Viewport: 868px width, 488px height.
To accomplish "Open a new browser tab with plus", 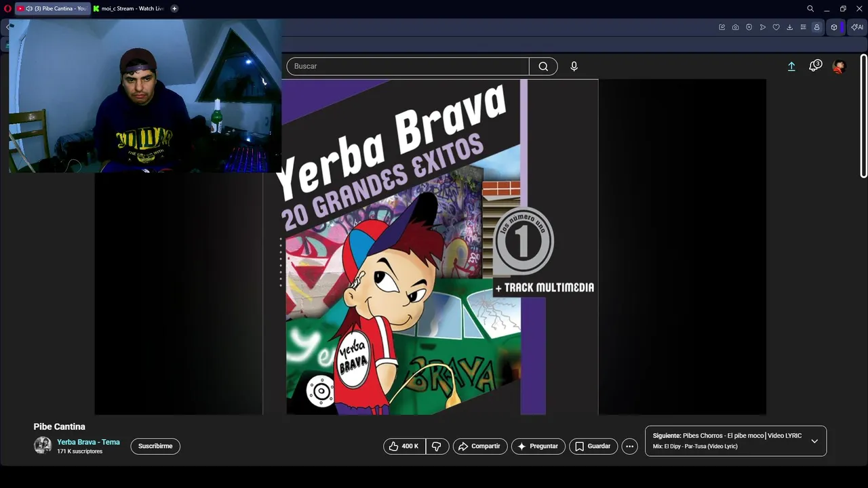I will pyautogui.click(x=174, y=9).
